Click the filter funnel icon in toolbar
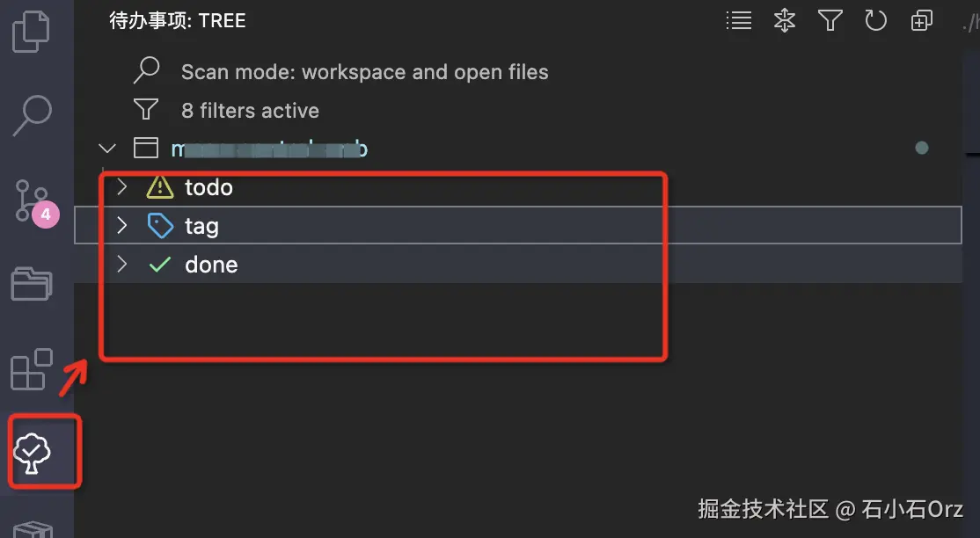 (x=830, y=21)
